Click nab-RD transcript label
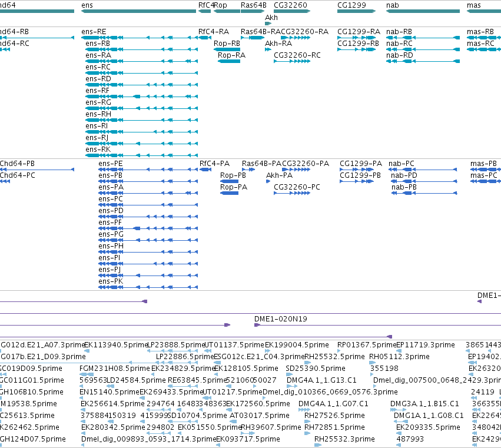501x448 pixels. 399,55
